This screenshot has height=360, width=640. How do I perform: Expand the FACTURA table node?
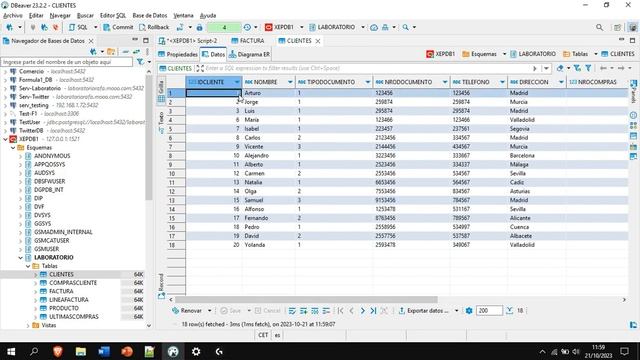click(x=36, y=291)
